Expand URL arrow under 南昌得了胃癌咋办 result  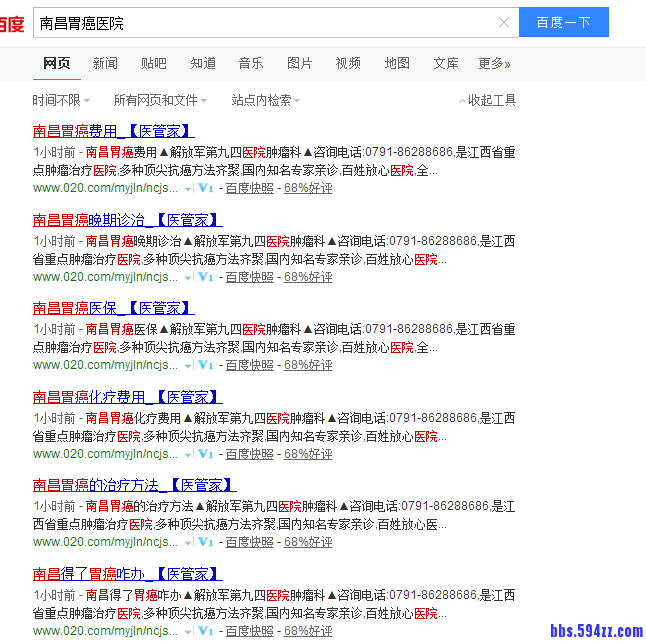click(187, 632)
